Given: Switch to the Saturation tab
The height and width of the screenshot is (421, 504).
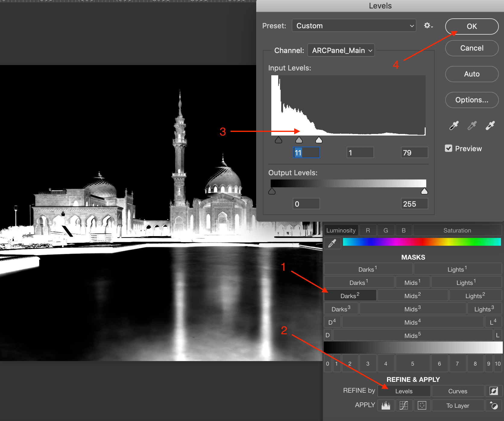Looking at the screenshot, I should coord(457,230).
